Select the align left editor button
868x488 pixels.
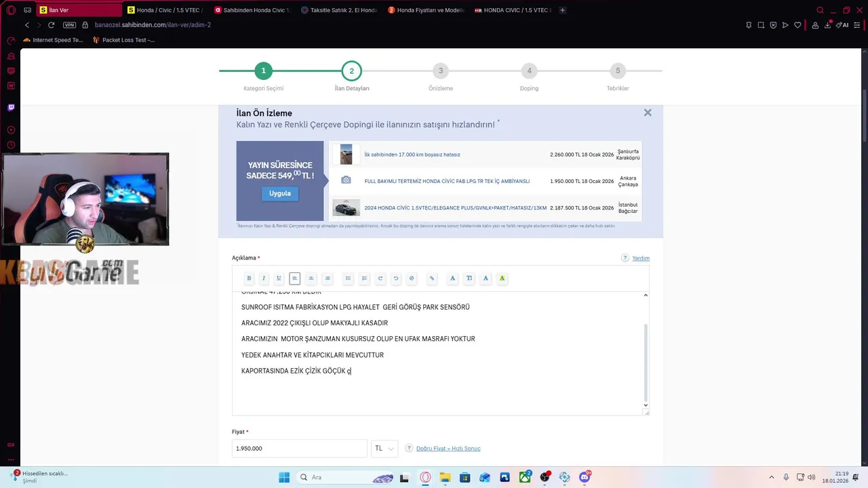[x=294, y=279]
